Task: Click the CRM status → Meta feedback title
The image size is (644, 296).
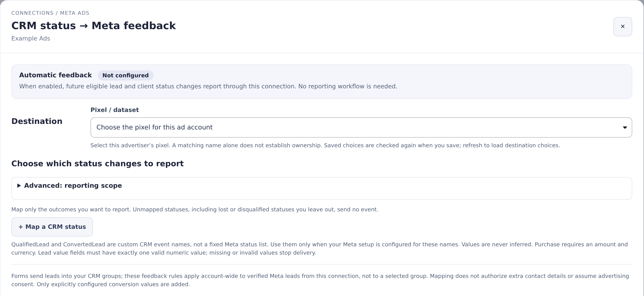Action: click(x=94, y=26)
